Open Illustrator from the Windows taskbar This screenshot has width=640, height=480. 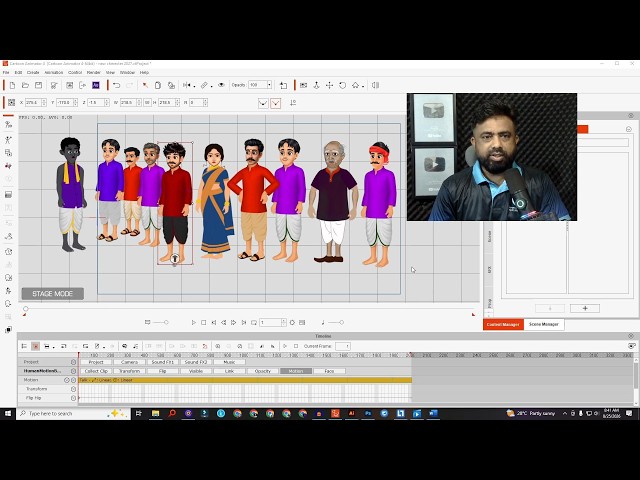(351, 413)
